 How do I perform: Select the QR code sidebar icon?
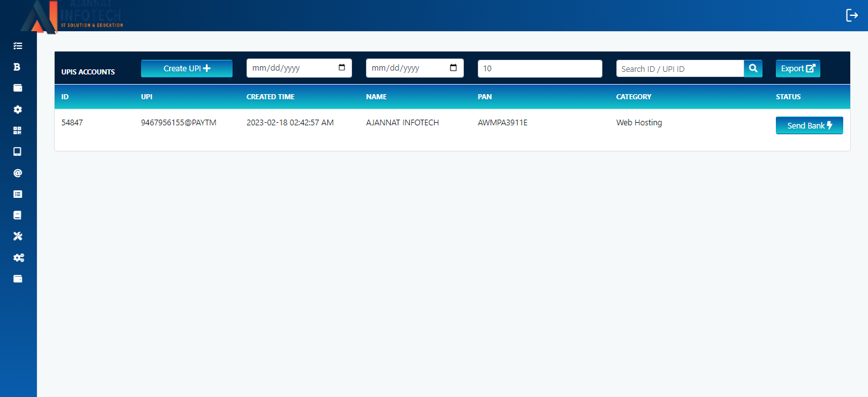[x=18, y=130]
